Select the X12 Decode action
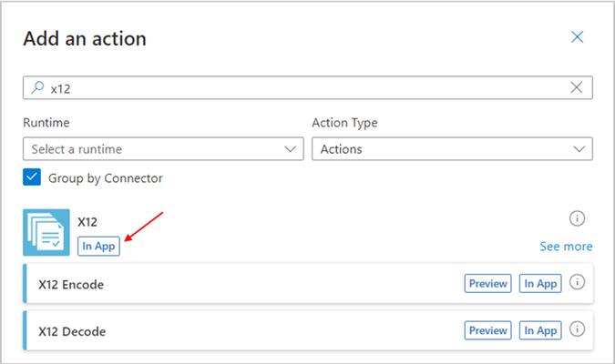Viewport: 615px width, 364px height. point(308,330)
